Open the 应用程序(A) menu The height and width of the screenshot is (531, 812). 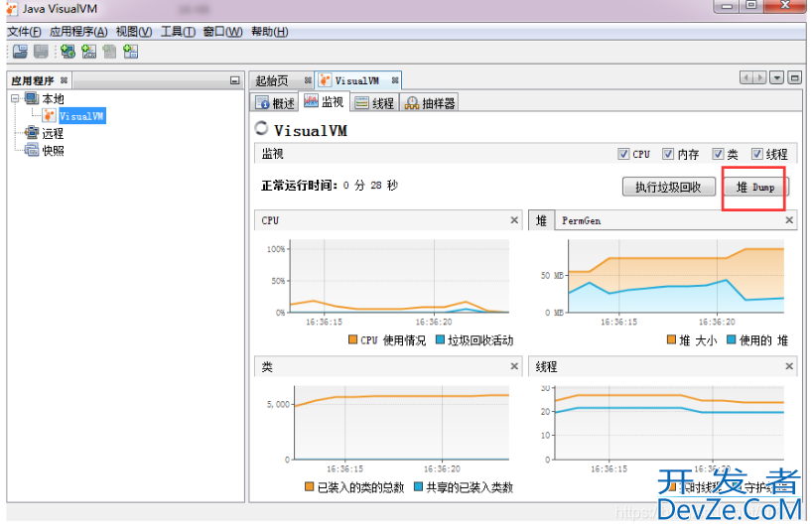click(x=78, y=32)
